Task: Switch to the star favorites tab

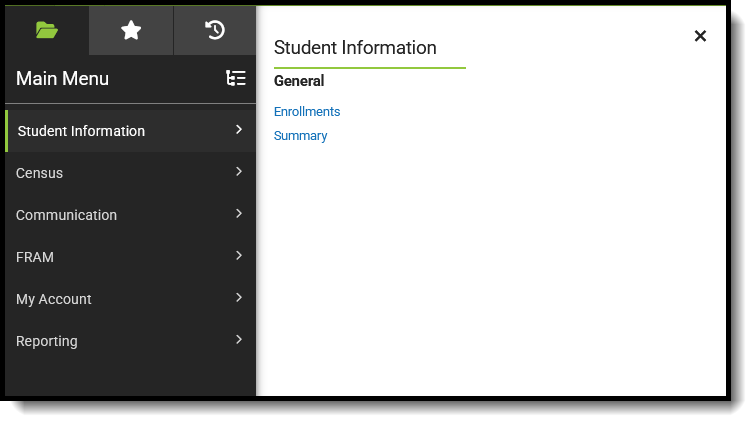Action: [131, 30]
